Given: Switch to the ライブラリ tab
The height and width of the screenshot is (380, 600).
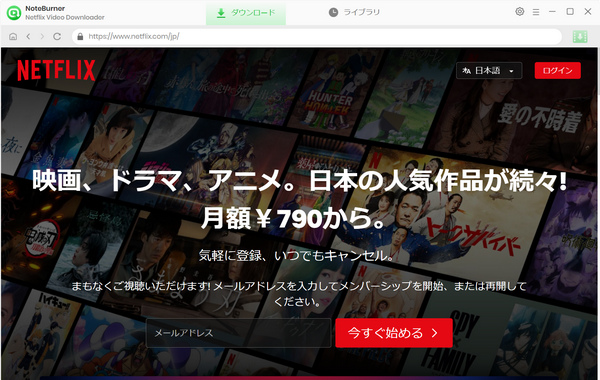Looking at the screenshot, I should click(x=354, y=12).
